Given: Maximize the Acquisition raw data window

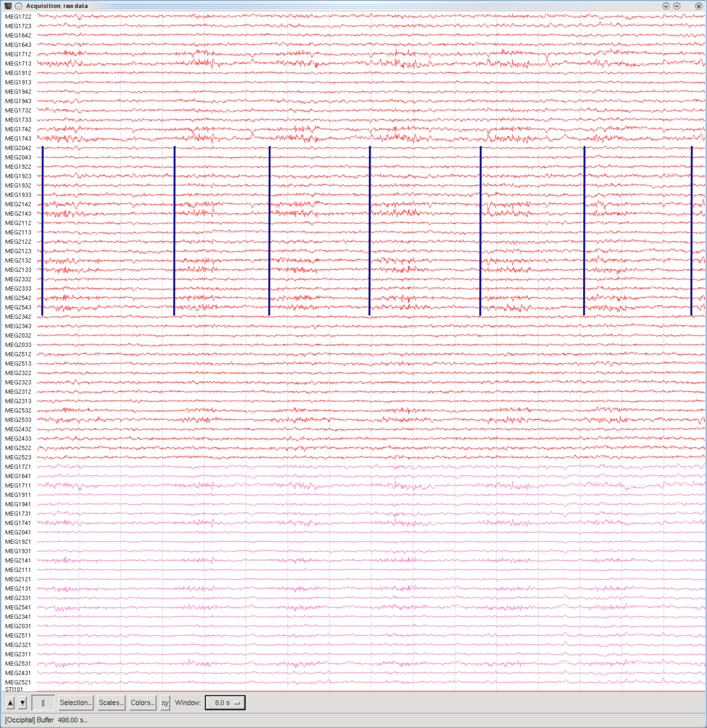Looking at the screenshot, I should 677,6.
